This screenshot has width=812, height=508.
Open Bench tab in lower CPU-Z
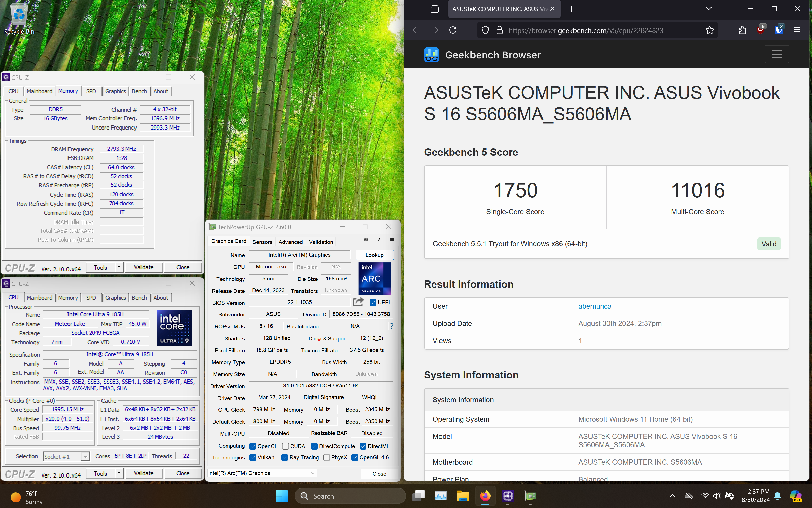point(139,298)
